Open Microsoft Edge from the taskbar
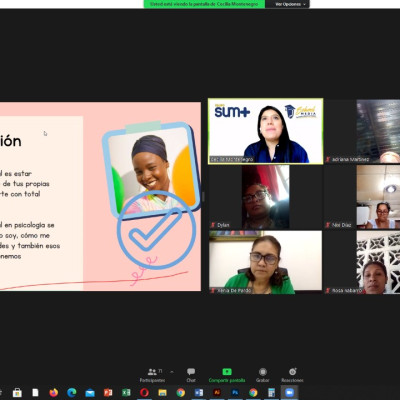This screenshot has width=400, height=400. [x=72, y=393]
